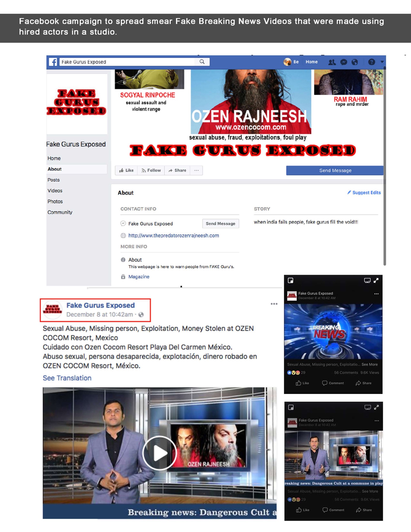Screen dimensions: 411x532
Task: Click pop-out icon in upper dark video card
Action: 290,281
